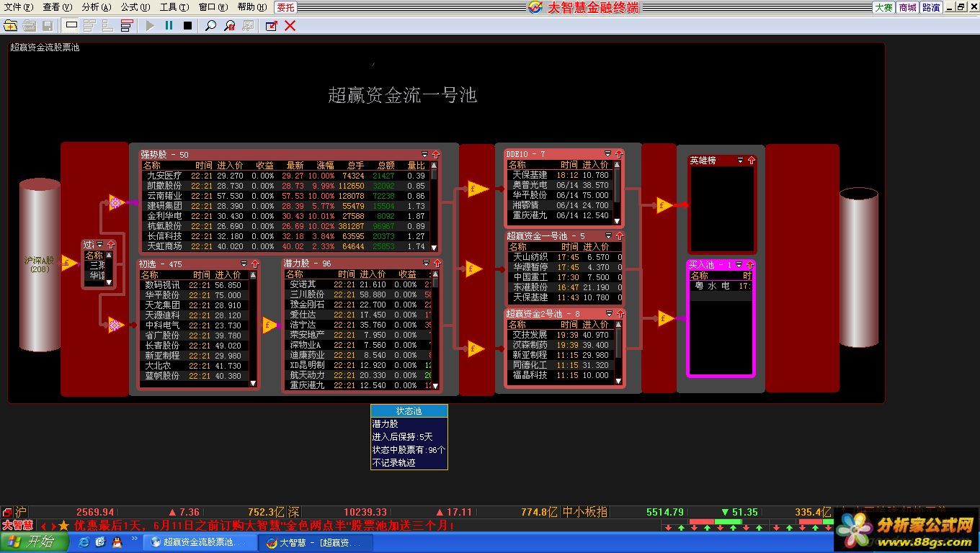Open the dropdown arrow of 初选 panel

tap(244, 264)
